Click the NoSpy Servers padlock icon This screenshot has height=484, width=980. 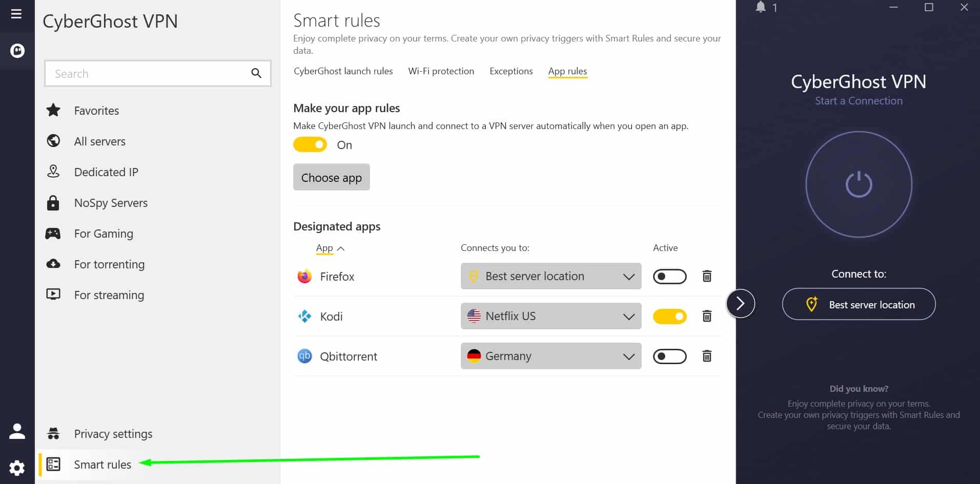(53, 203)
